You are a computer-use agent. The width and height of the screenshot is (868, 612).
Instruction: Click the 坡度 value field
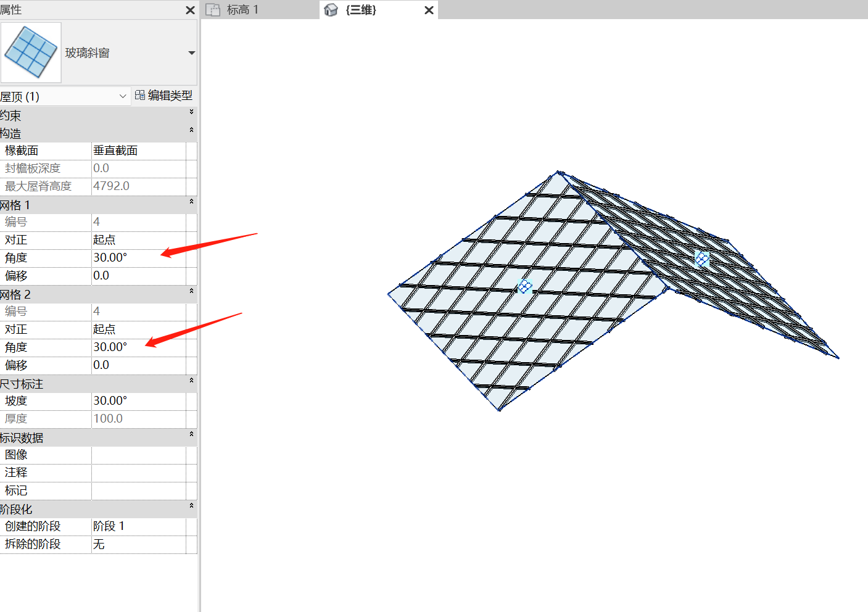pos(138,401)
